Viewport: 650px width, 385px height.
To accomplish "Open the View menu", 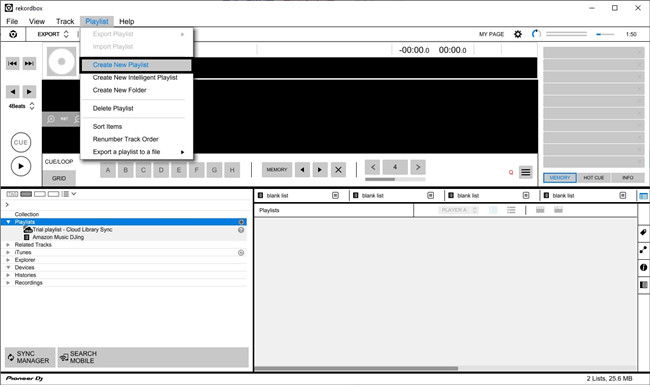I will pos(36,22).
